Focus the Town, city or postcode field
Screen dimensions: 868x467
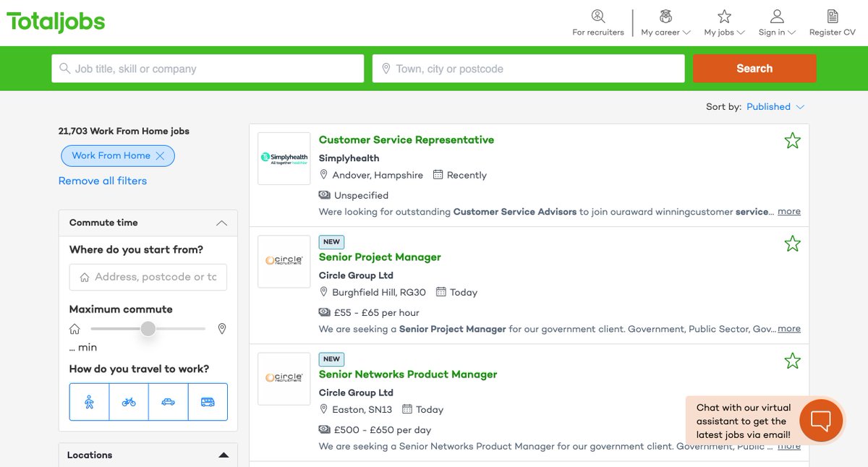pos(529,69)
